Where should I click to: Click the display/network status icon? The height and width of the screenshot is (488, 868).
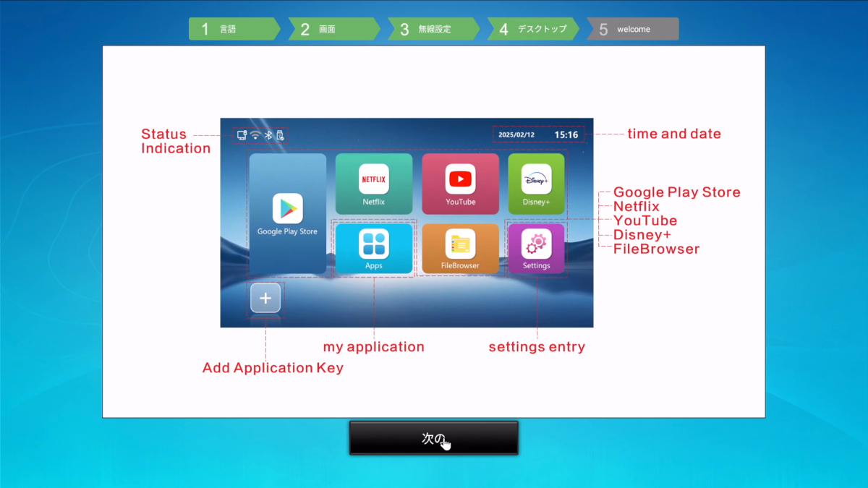pos(242,135)
